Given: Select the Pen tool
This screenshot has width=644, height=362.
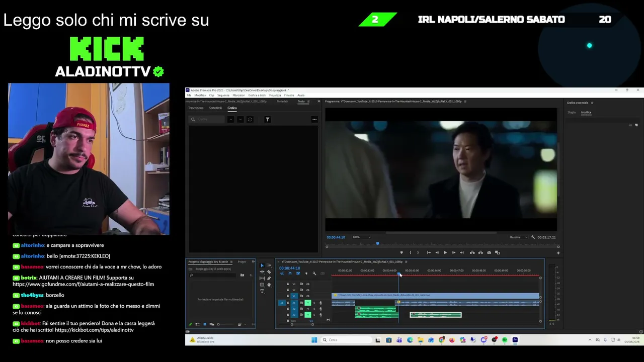Looking at the screenshot, I should (x=269, y=279).
